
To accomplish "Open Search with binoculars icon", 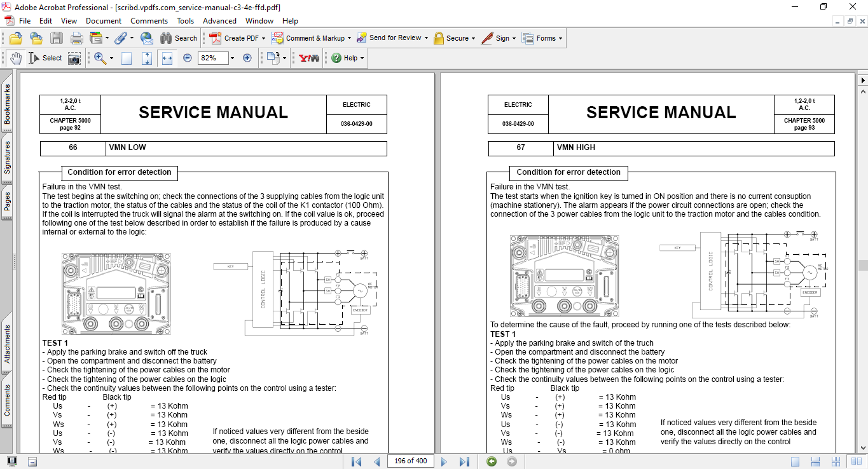I will [x=179, y=38].
